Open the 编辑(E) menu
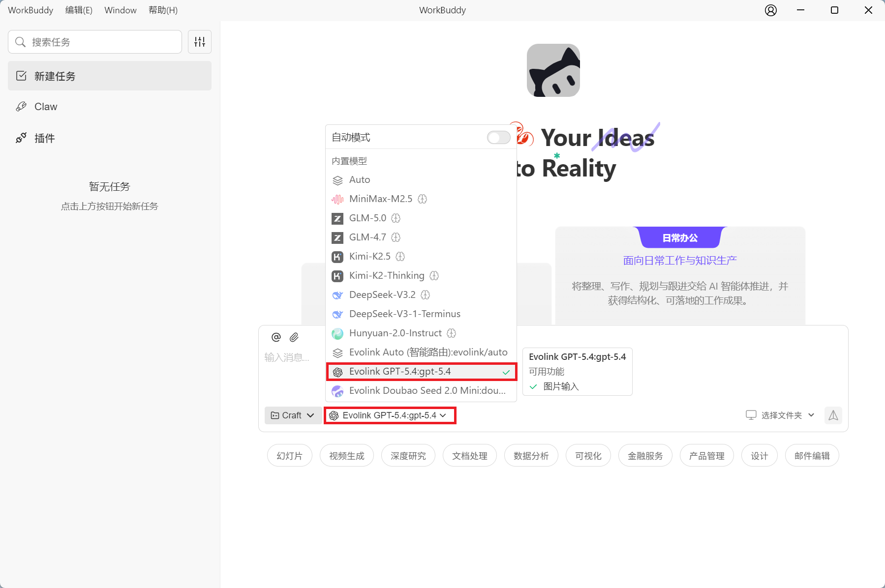 [79, 10]
